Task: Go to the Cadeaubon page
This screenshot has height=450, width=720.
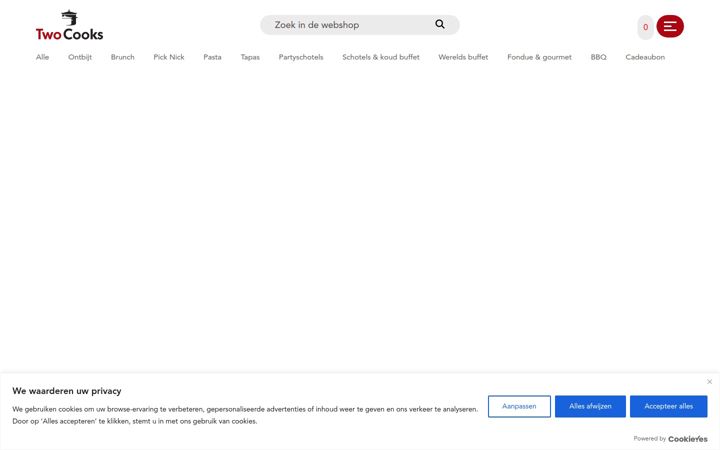Action: coord(645,57)
